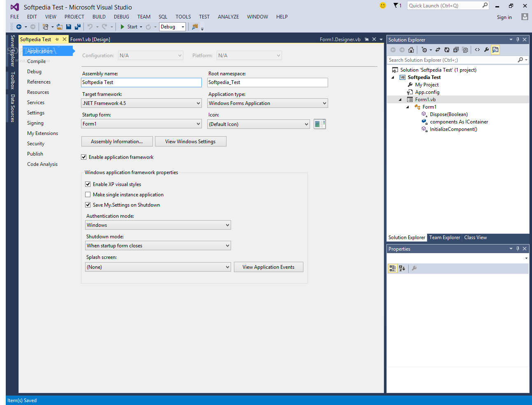The image size is (532, 405).
Task: Click the Open File toolbar icon
Action: coord(60,27)
